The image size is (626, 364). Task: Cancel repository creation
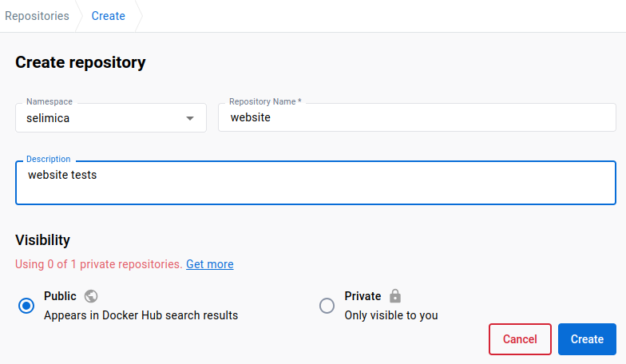[x=520, y=338]
